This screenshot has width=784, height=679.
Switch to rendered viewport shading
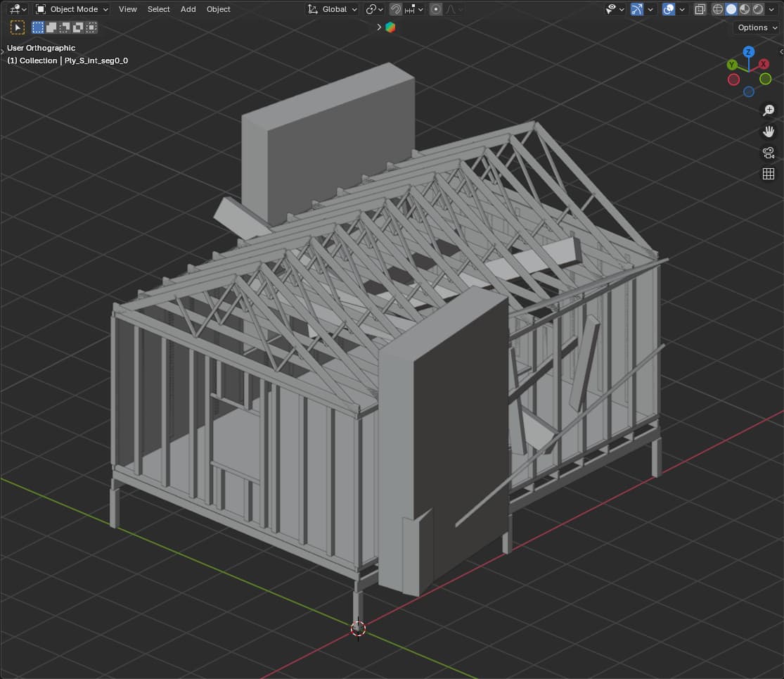pos(758,9)
